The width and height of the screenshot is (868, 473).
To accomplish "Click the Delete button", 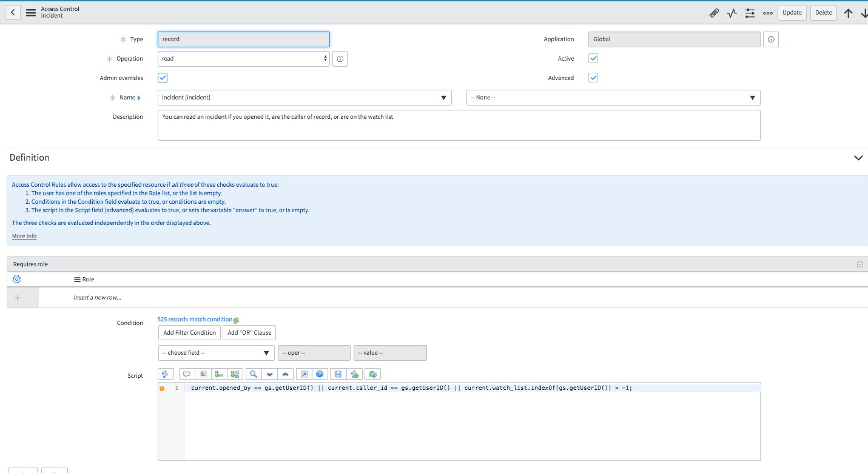I will pos(824,13).
